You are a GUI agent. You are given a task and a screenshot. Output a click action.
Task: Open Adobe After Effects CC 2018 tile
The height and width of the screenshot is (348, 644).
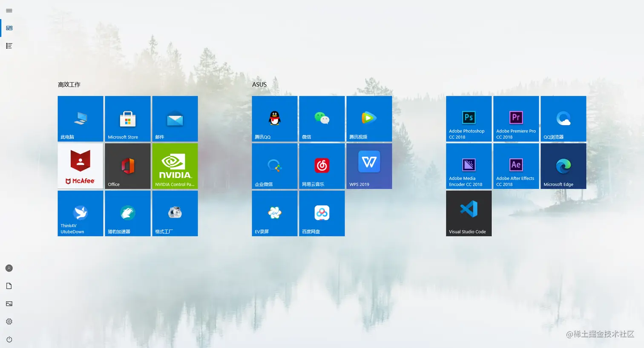(516, 166)
